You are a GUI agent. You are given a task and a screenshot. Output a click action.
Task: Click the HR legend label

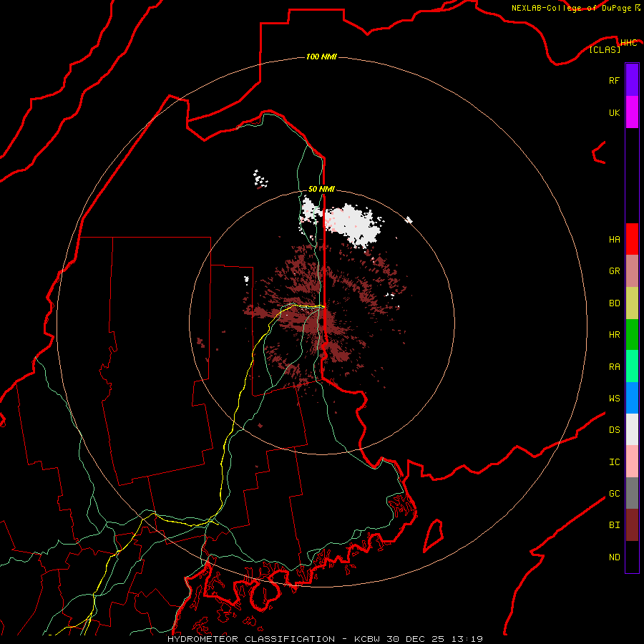(614, 335)
